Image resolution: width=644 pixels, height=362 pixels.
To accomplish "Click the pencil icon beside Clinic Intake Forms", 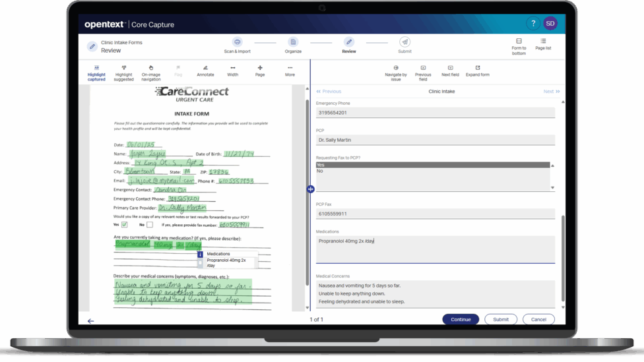I will tap(92, 46).
